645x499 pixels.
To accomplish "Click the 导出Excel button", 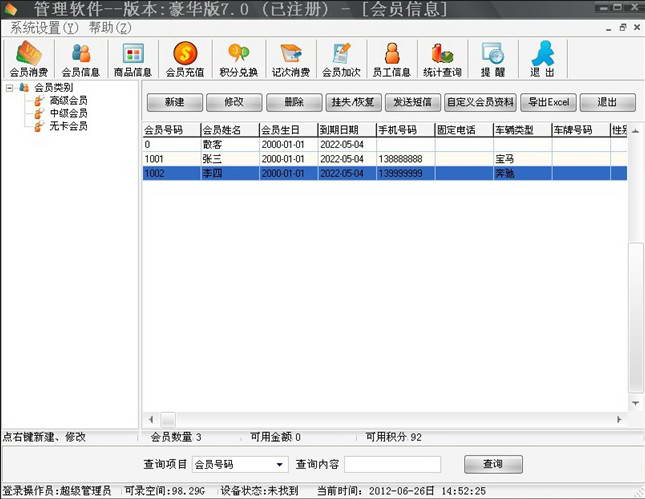I will point(548,102).
